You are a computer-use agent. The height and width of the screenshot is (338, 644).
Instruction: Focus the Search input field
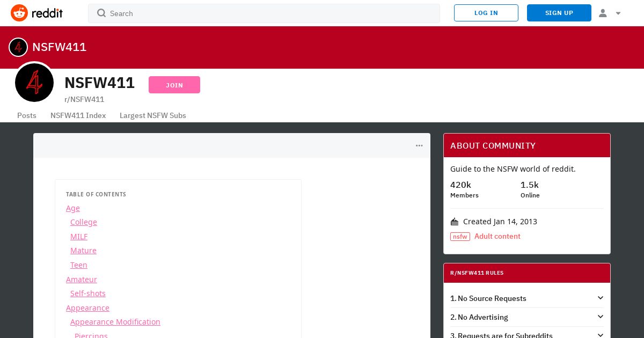(x=264, y=13)
